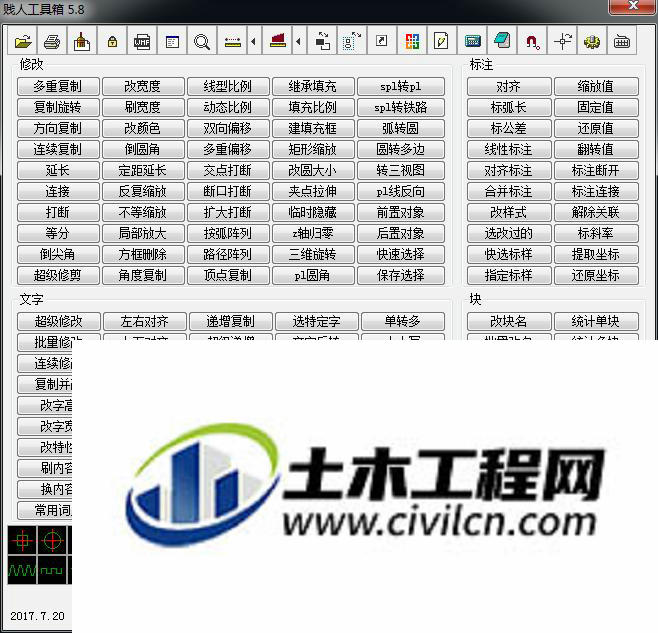Click the 递增复制 button
The height and width of the screenshot is (633, 658).
click(x=231, y=322)
